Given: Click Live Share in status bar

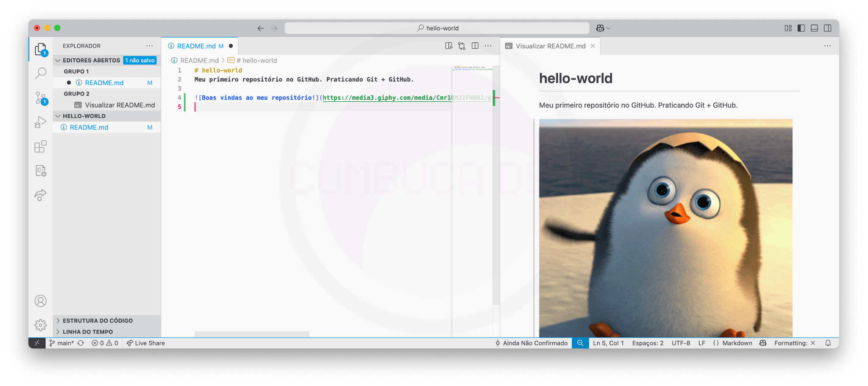Looking at the screenshot, I should [146, 343].
